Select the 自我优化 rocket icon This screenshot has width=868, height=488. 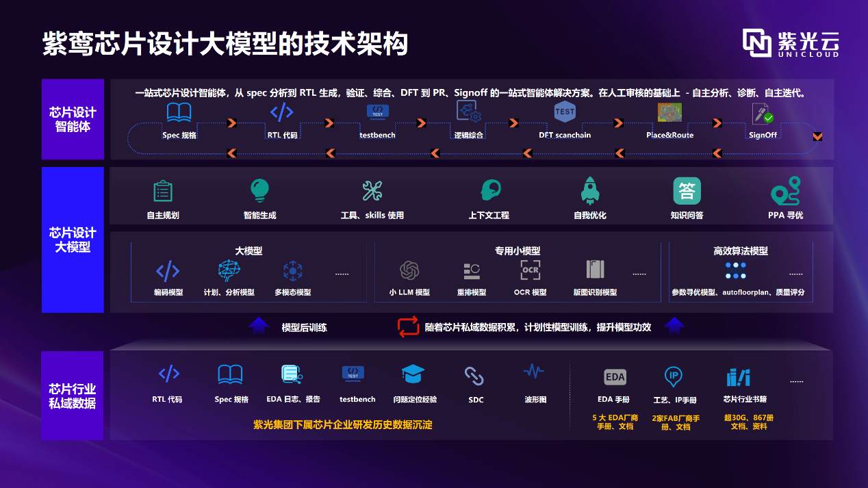(590, 190)
